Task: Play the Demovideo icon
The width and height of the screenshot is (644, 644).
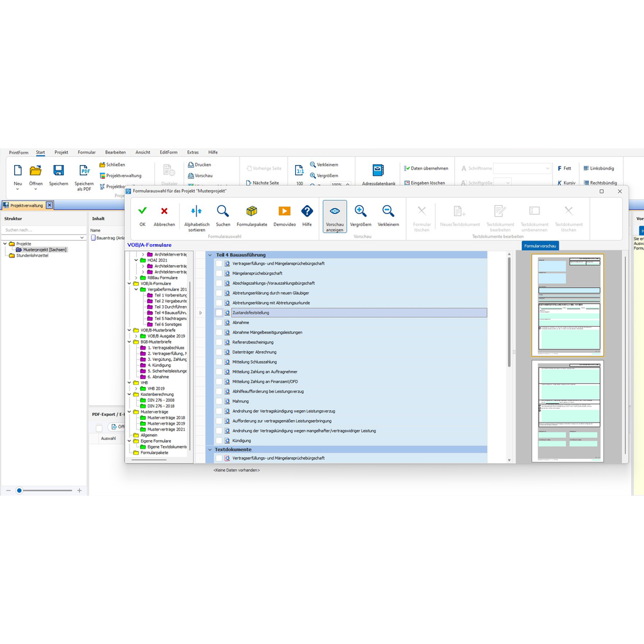Action: click(284, 211)
